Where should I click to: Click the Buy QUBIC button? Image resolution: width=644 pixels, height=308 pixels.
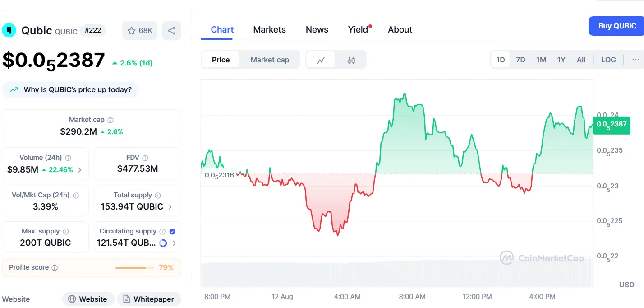click(x=617, y=26)
